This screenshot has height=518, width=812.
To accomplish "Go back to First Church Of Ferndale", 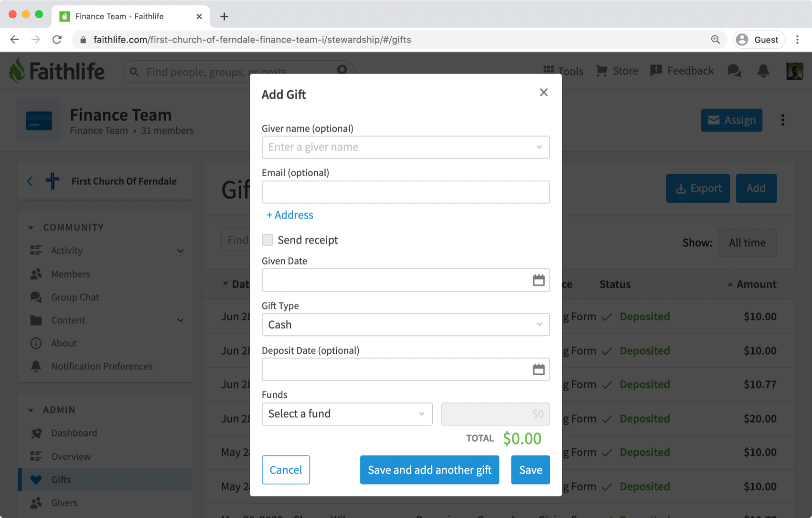I will [x=30, y=181].
